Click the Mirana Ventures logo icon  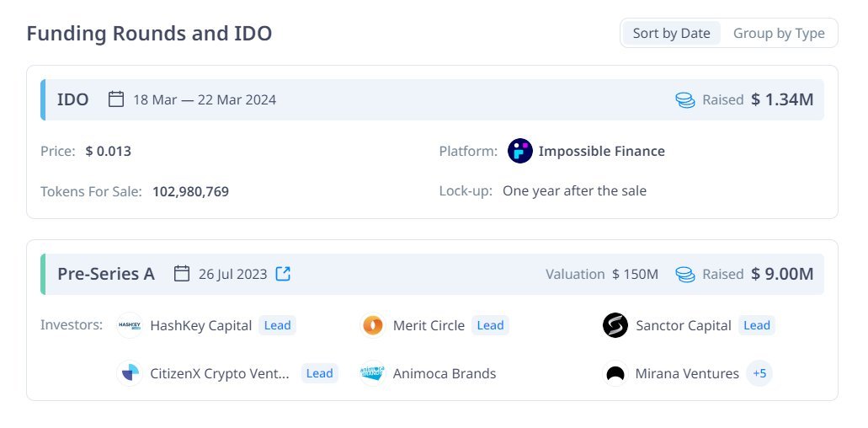(x=615, y=373)
